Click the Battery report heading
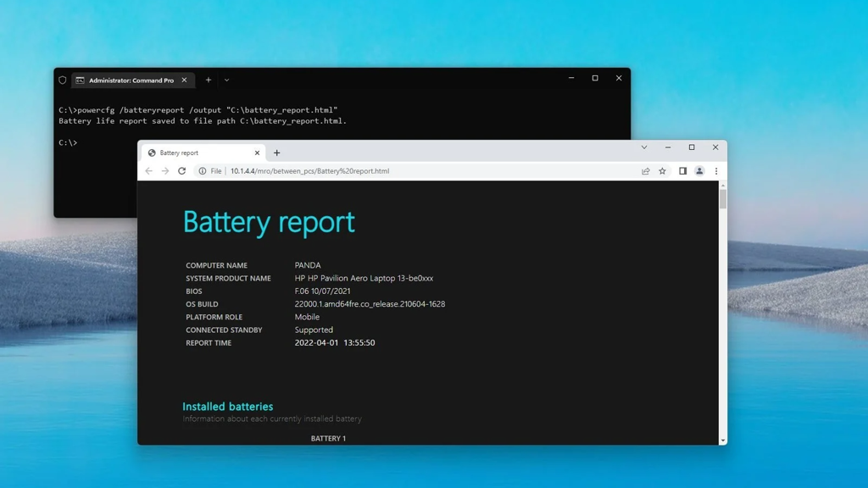Image resolution: width=868 pixels, height=488 pixels. 269,223
